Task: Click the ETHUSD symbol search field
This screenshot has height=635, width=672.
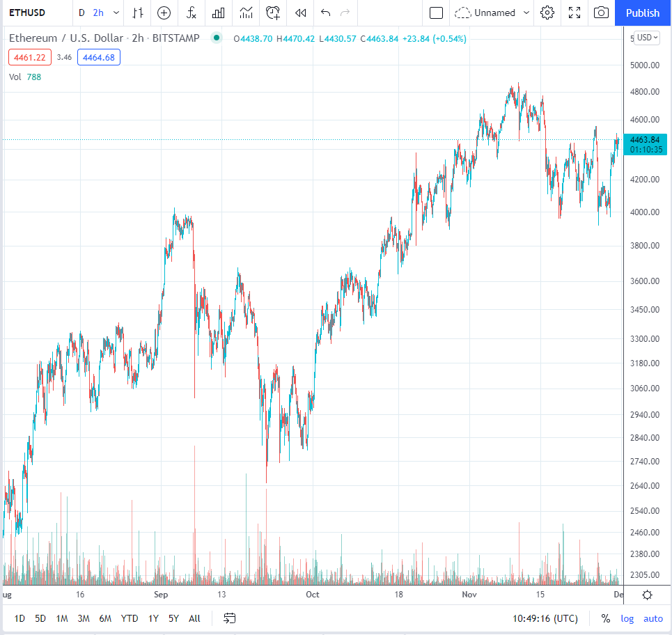Action: coord(27,13)
